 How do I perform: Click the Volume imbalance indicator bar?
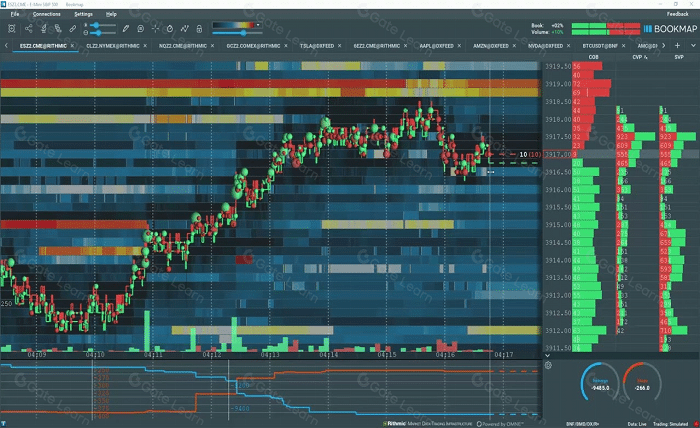pos(606,32)
